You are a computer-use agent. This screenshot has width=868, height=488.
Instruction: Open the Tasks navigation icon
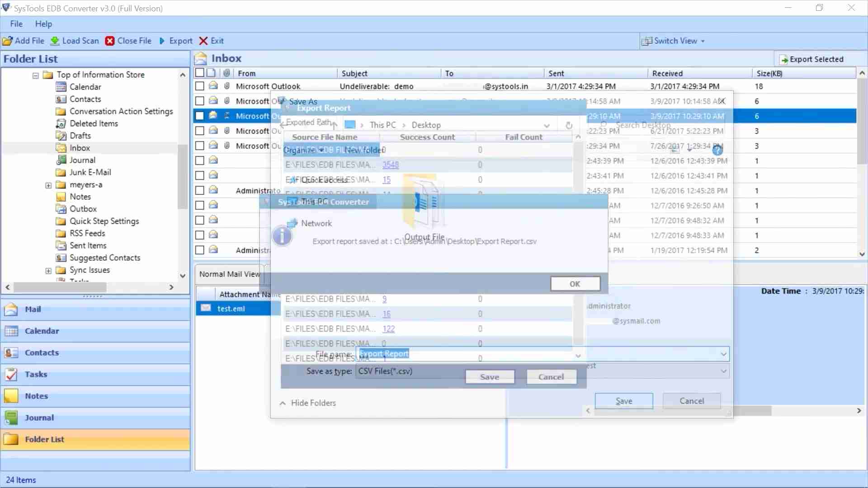tap(11, 374)
